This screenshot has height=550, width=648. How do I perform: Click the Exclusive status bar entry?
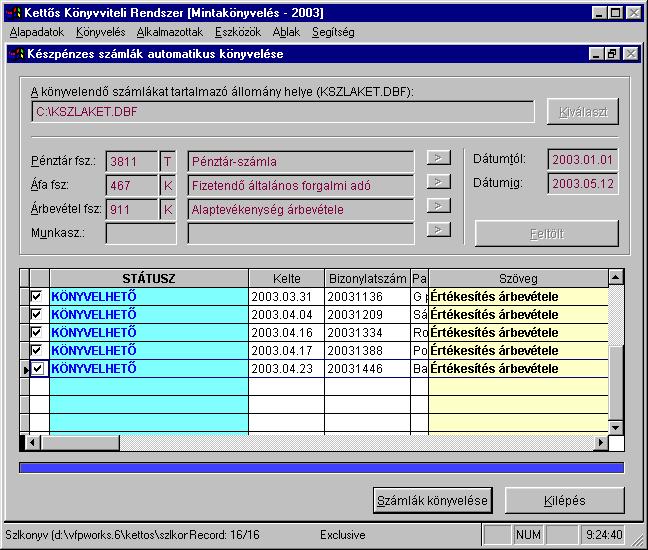(343, 535)
